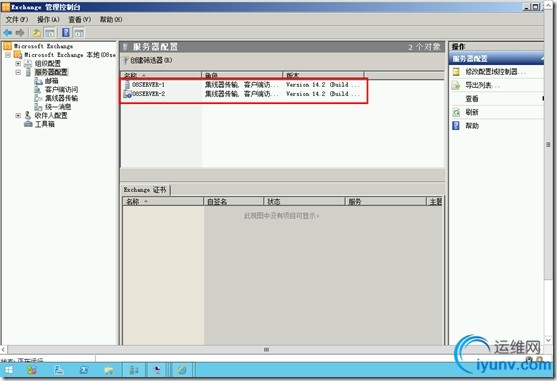This screenshot has width=557, height=381.
Task: Open the Windows Start button
Action: (9, 370)
